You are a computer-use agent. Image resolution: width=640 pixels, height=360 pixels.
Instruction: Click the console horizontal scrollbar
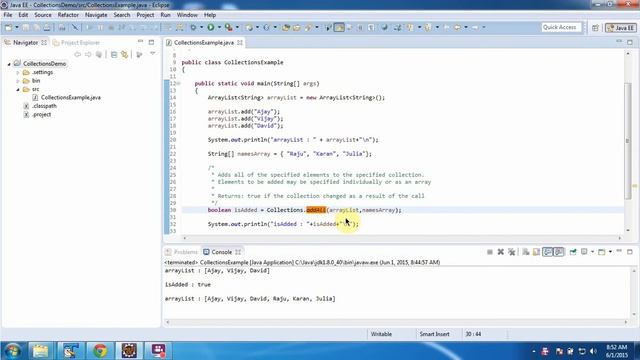point(396,322)
